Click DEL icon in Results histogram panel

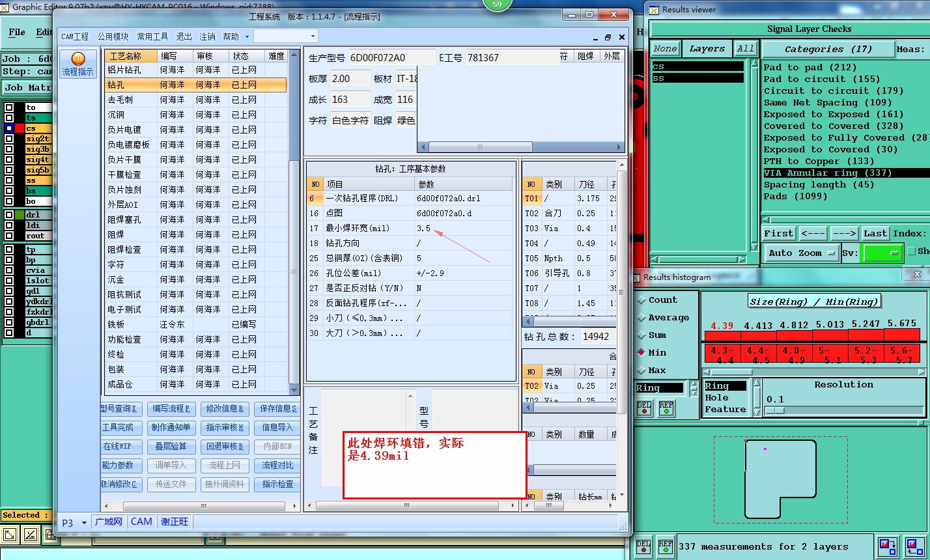644,408
